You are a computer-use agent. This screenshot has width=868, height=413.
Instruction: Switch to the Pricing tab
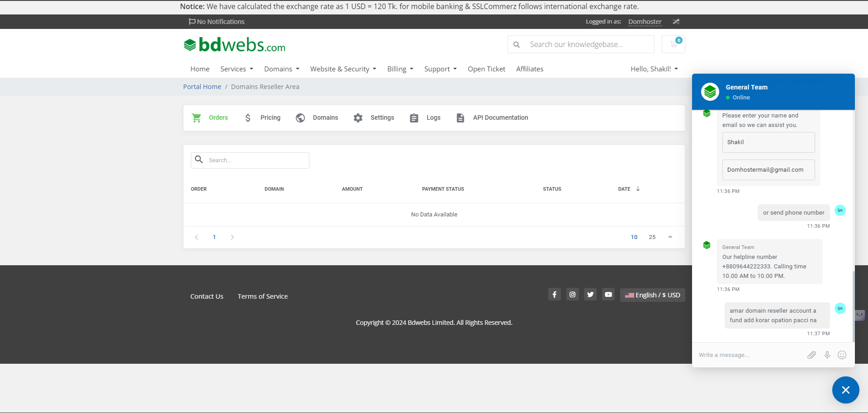tap(270, 117)
